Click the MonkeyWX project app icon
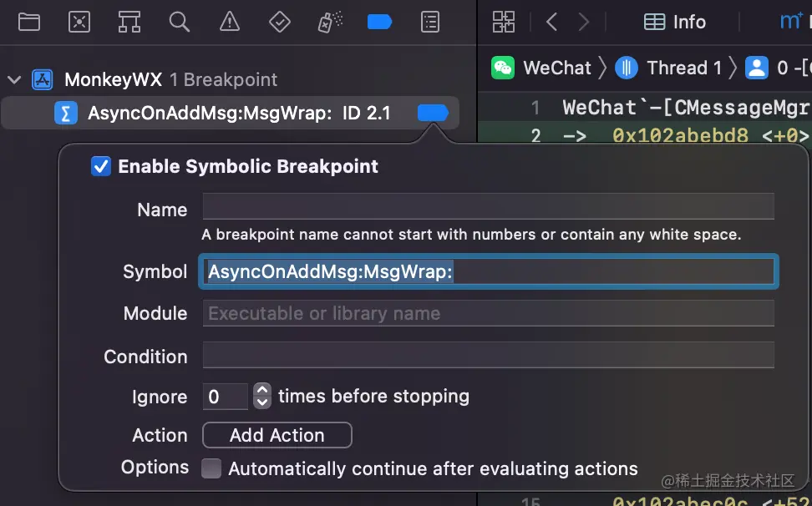The width and height of the screenshot is (812, 506). click(x=43, y=79)
